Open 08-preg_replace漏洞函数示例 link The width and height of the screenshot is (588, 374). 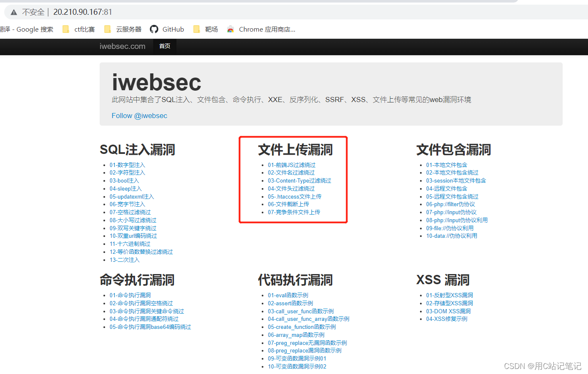(x=305, y=350)
